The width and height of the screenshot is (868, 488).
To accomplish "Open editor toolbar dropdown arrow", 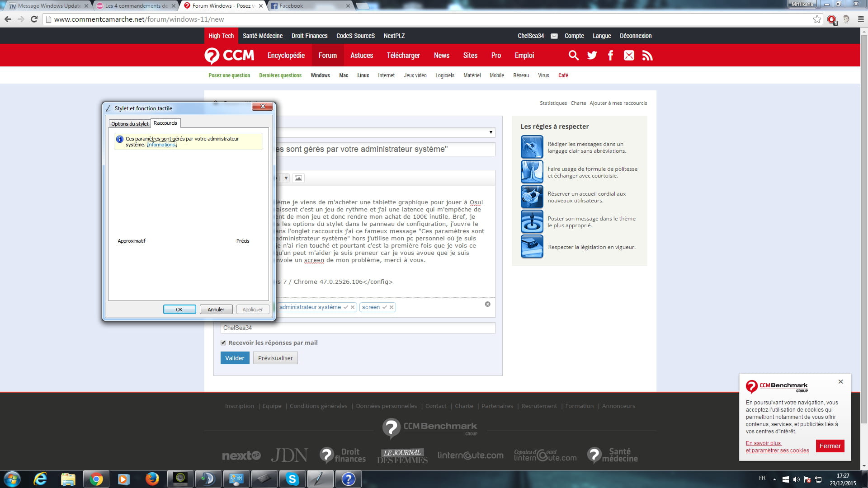I will (x=286, y=178).
